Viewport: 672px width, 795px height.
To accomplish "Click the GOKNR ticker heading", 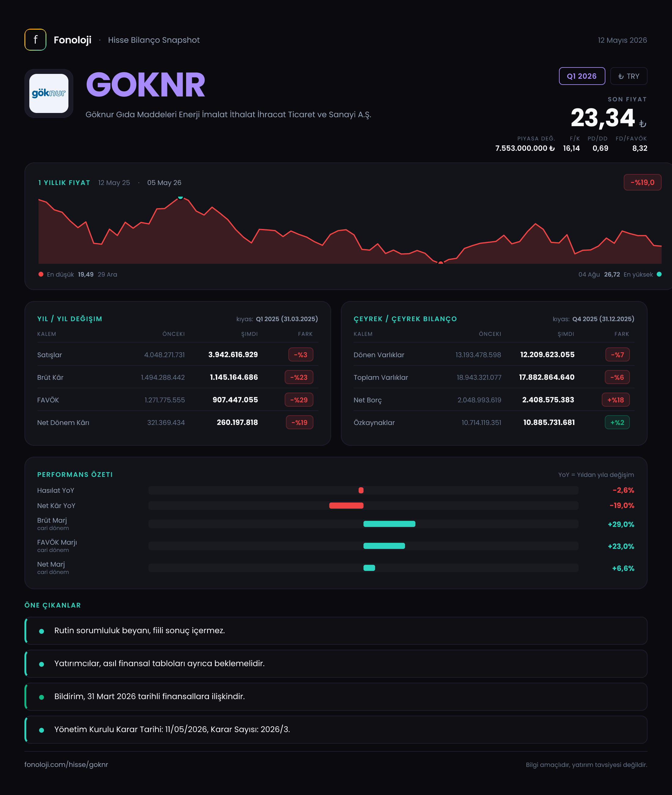I will pos(145,85).
